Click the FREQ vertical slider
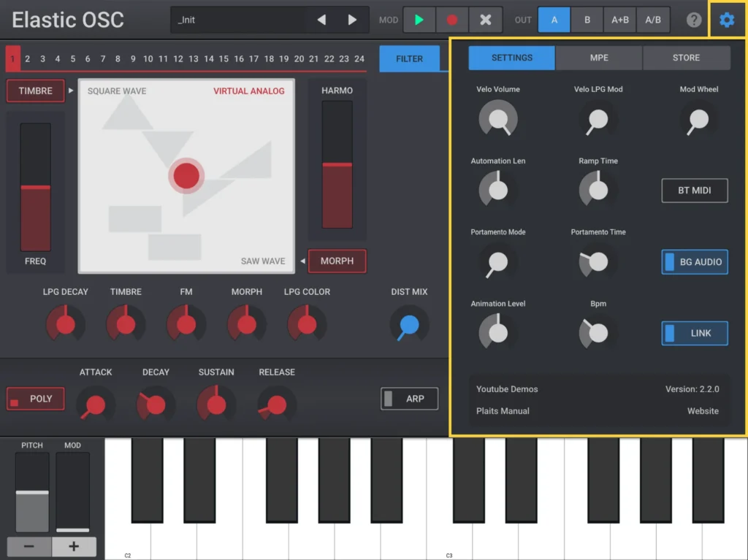 click(35, 187)
